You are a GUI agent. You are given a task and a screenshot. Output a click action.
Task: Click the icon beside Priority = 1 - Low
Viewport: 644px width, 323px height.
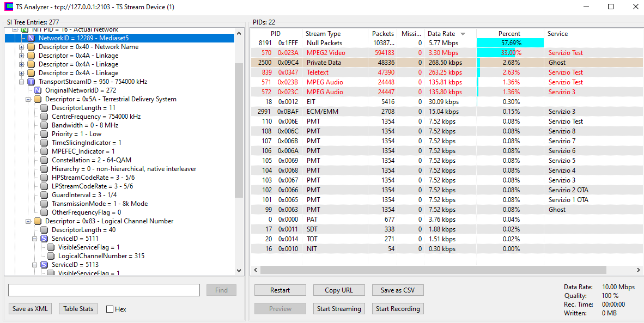click(44, 134)
